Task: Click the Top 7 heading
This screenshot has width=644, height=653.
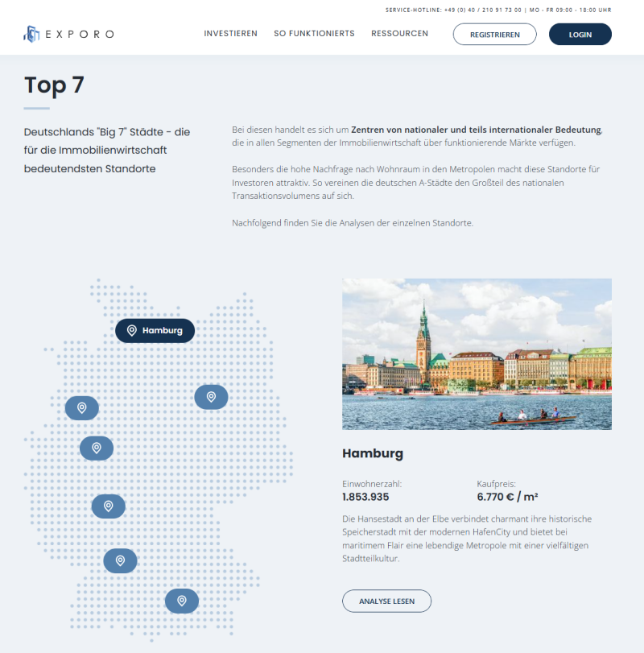Action: [54, 85]
